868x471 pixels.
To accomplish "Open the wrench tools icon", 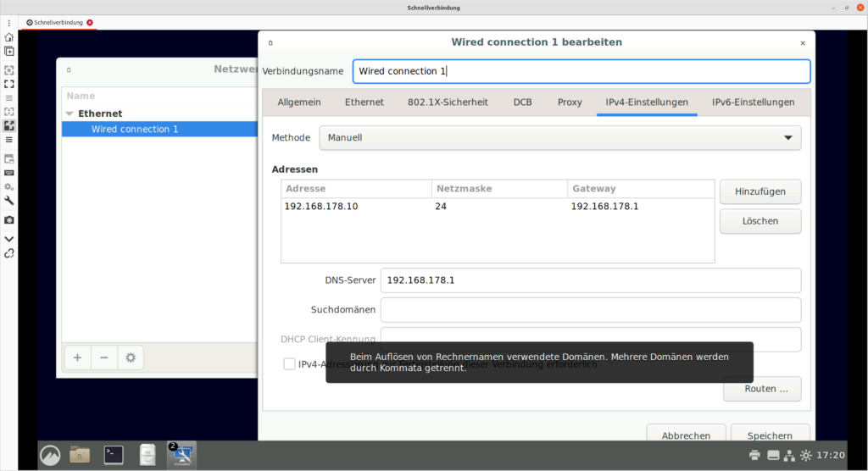I will (x=8, y=201).
